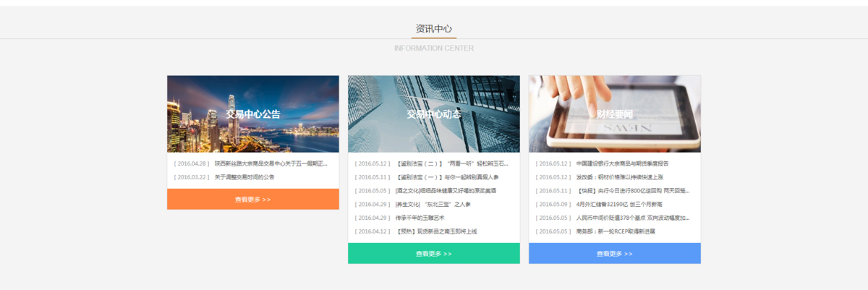Open 中国建设银行大宗商品与期货季度报告 link

(622, 163)
